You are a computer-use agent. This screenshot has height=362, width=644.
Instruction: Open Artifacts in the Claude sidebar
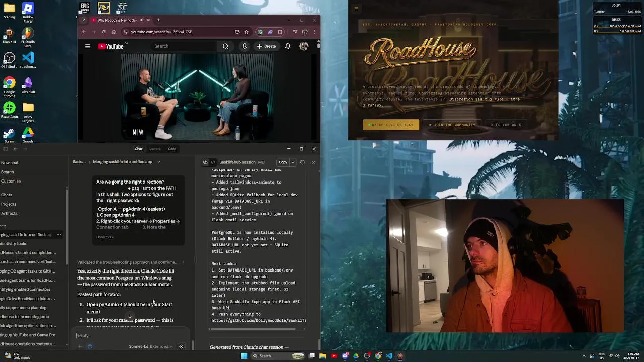(x=9, y=213)
